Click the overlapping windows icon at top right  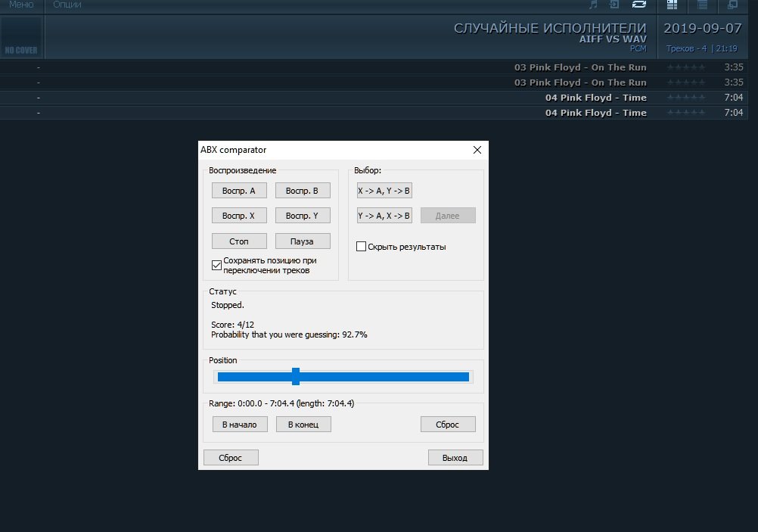tap(733, 5)
